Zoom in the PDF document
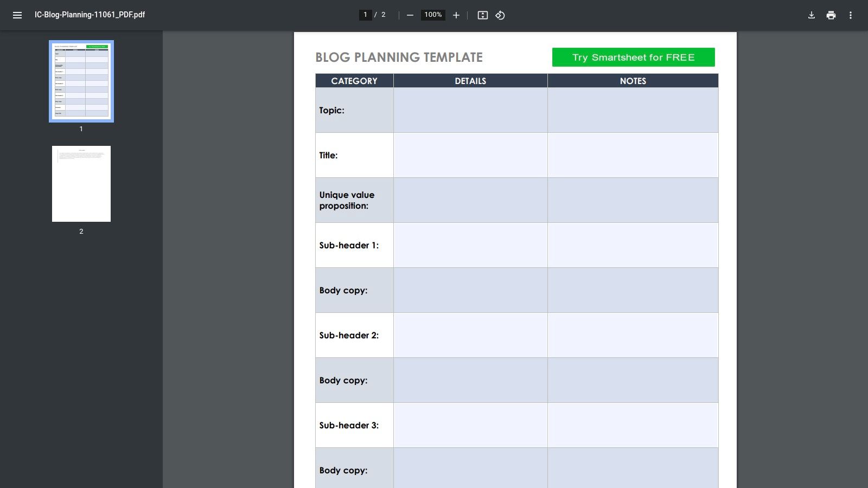 click(456, 15)
